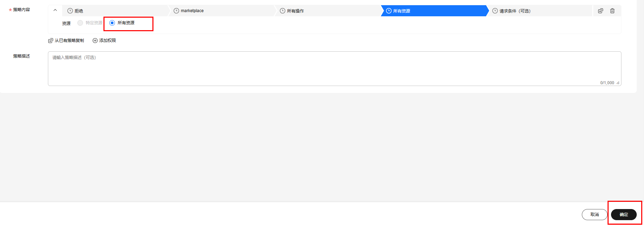The height and width of the screenshot is (225, 644).
Task: Focus the 策略描述 description text area
Action: coord(334,68)
